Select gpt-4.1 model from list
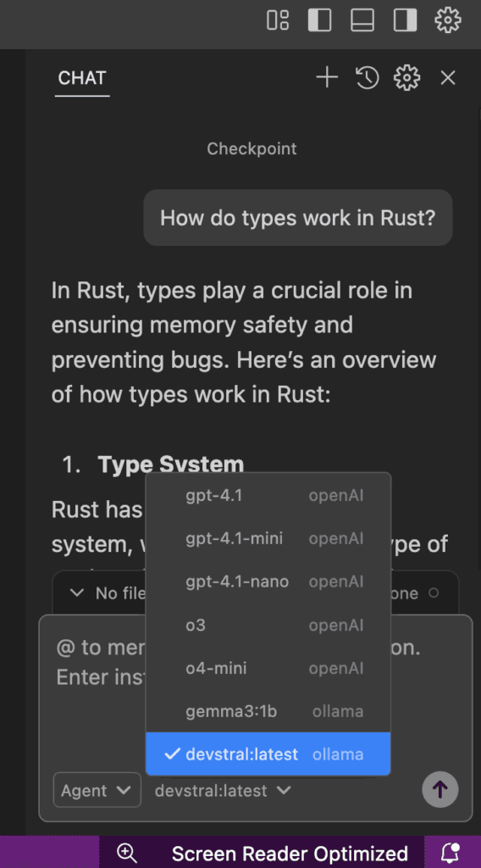Image resolution: width=481 pixels, height=868 pixels. tap(268, 495)
